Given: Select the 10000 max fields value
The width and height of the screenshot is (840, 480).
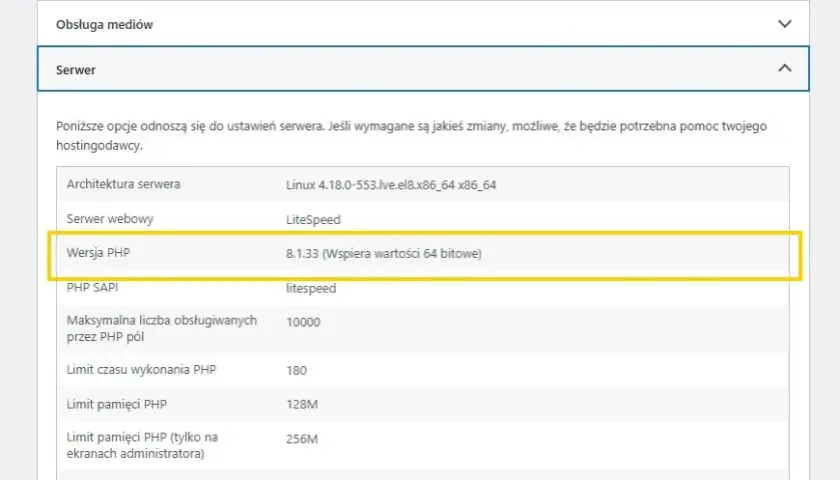Looking at the screenshot, I should click(303, 322).
